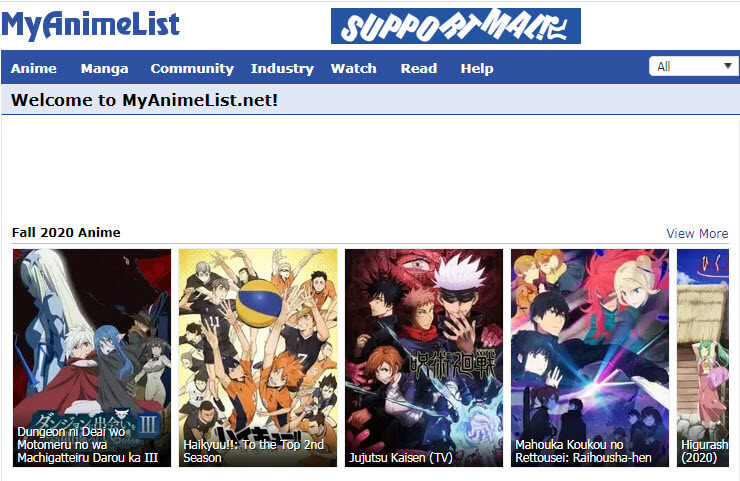
Task: Click the MyAnimeList logo
Action: click(x=90, y=25)
